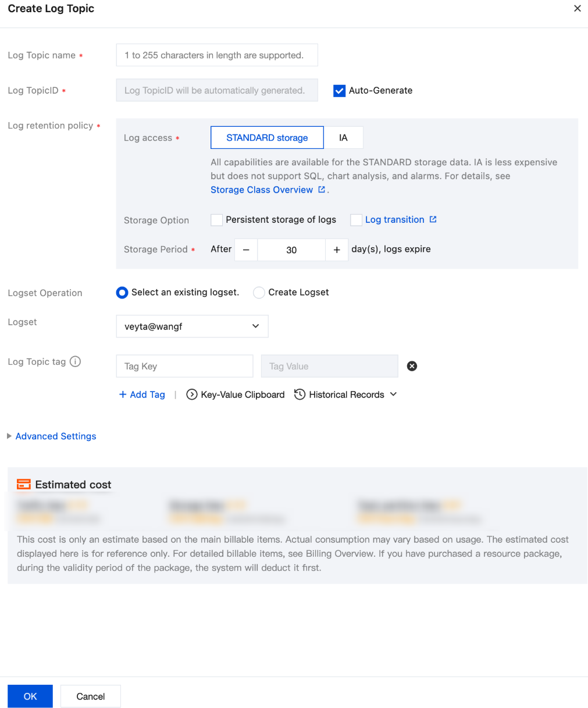Viewport: 588px width, 708px height.
Task: Click external link icon after Storage Class Overview
Action: (322, 190)
